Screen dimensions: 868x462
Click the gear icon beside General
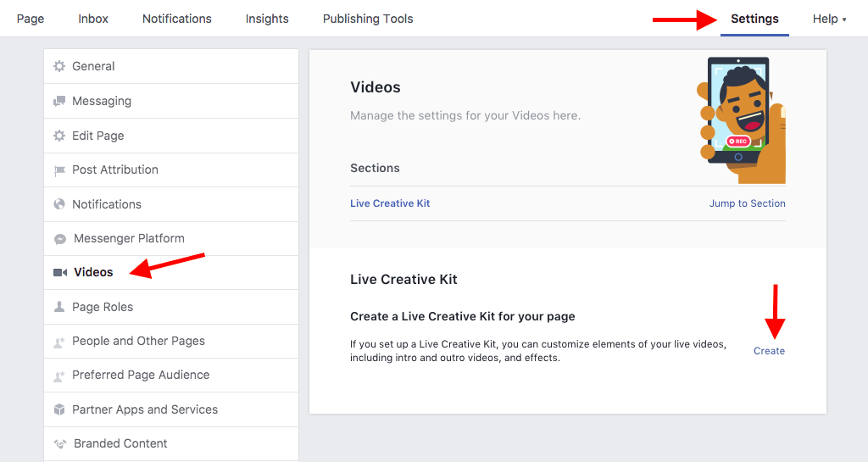[59, 66]
